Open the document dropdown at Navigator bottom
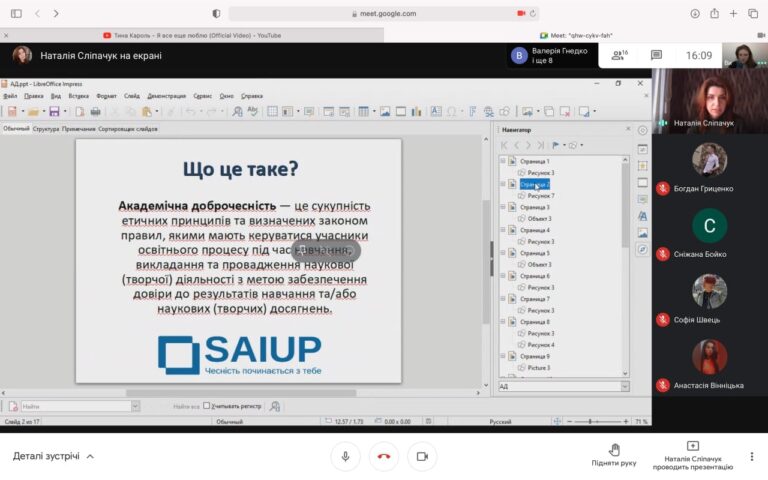The image size is (768, 480). 625,386
